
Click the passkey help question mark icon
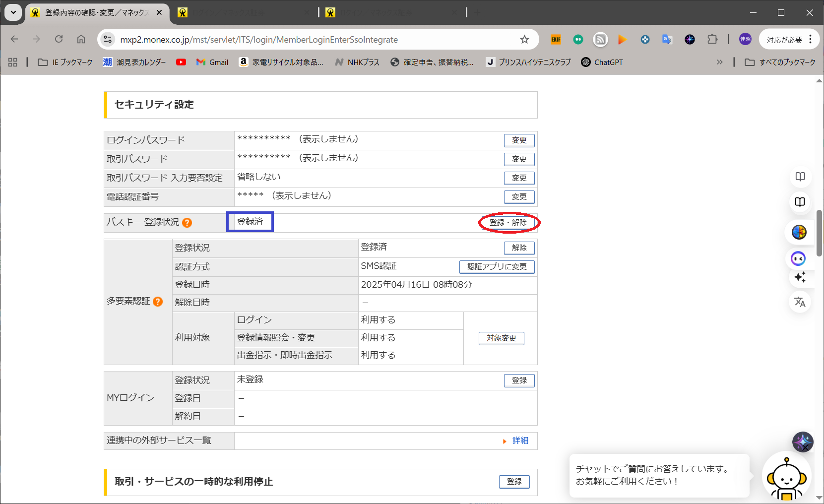click(187, 223)
